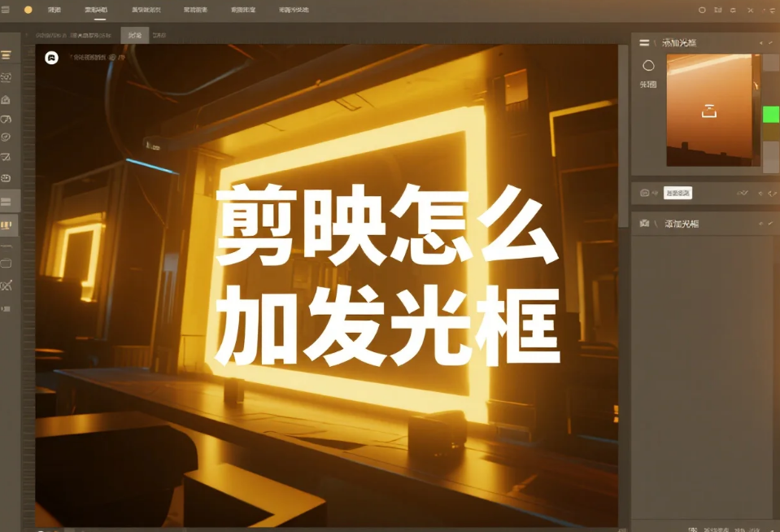Click the yellow three-line icon in left sidebar
This screenshot has width=780, height=532.
(x=6, y=55)
